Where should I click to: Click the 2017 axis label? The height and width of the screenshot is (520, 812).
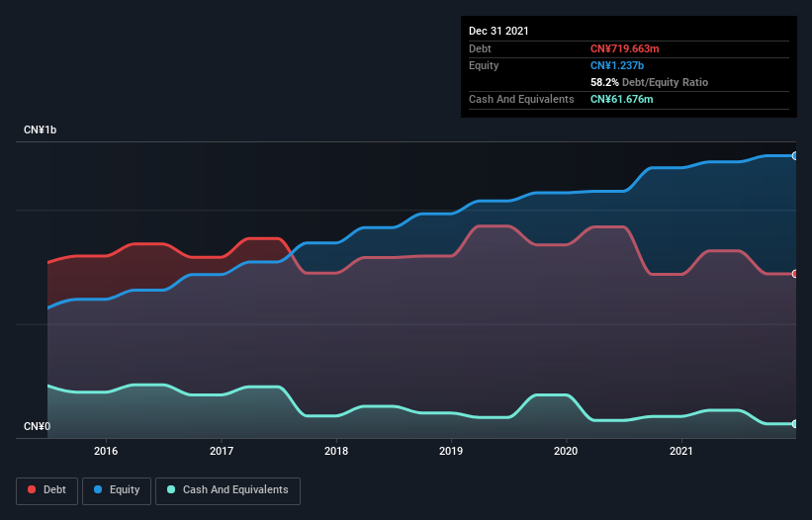click(x=222, y=451)
